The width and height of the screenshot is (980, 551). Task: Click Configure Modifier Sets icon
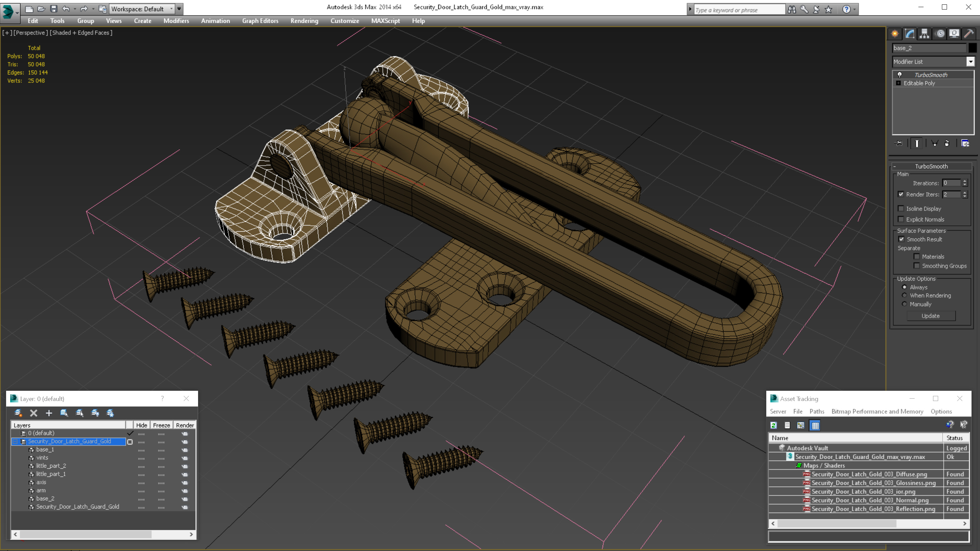tap(965, 143)
